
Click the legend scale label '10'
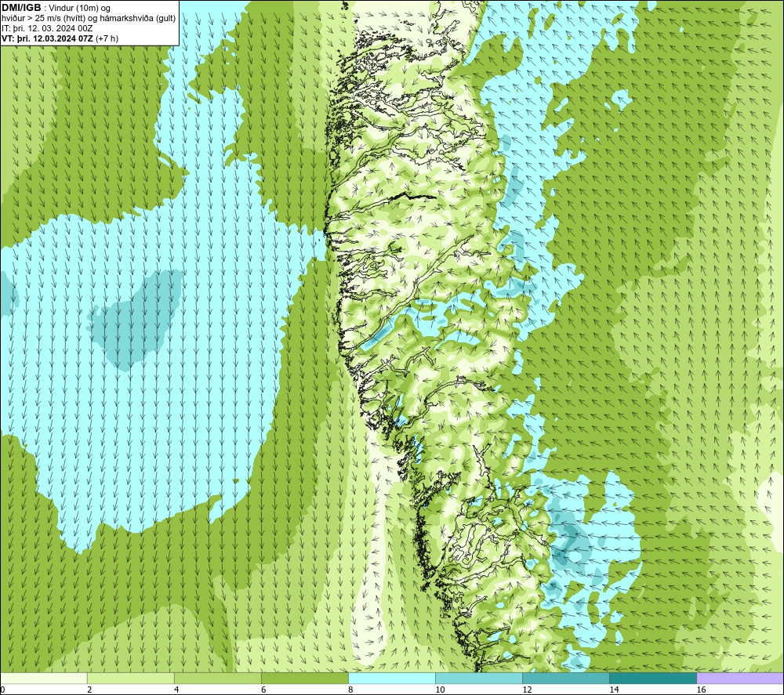[440, 690]
